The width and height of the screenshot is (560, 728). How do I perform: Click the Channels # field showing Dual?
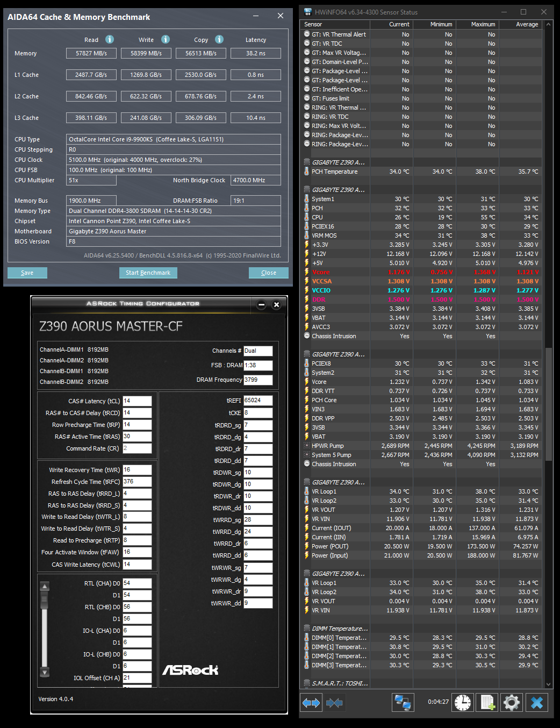click(258, 351)
